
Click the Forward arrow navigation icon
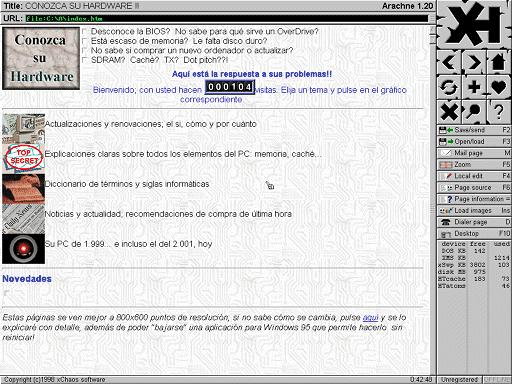[x=474, y=62]
